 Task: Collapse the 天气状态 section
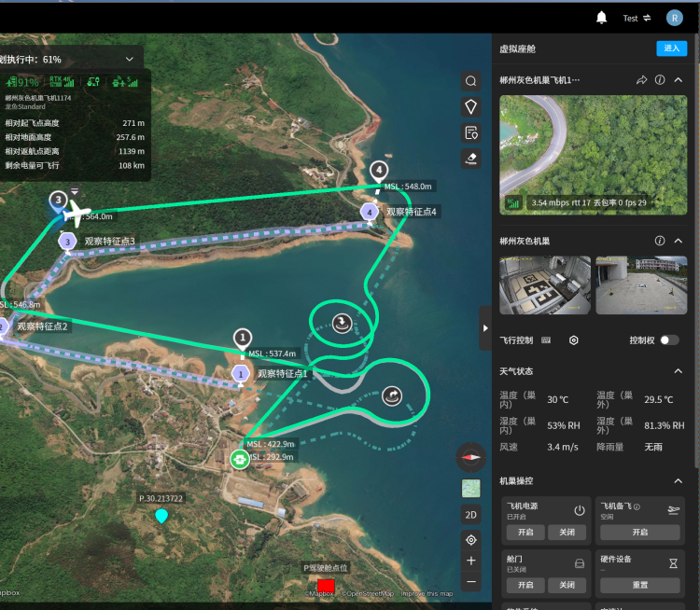[x=679, y=371]
